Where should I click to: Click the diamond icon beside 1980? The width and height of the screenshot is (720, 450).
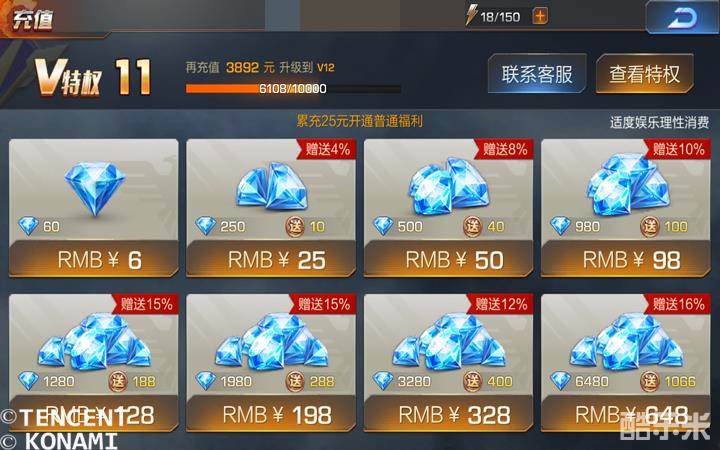point(206,381)
